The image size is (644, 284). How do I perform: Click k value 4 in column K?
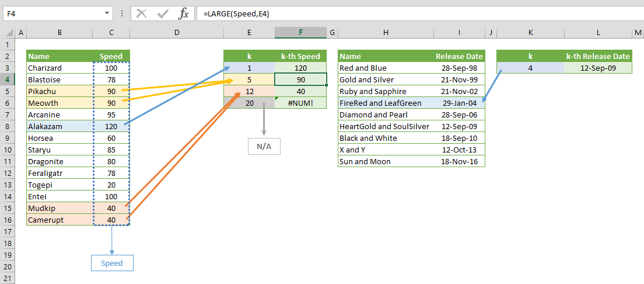531,68
